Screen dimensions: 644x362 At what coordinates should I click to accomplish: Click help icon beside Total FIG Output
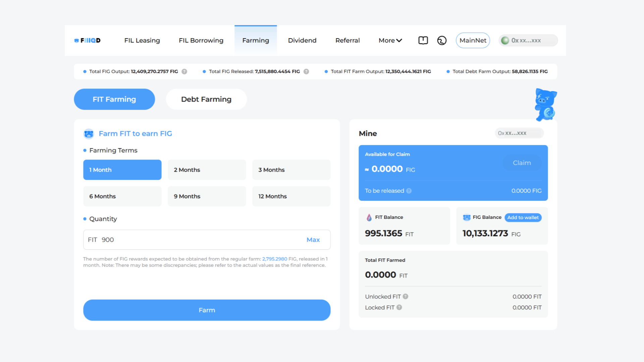pos(184,72)
